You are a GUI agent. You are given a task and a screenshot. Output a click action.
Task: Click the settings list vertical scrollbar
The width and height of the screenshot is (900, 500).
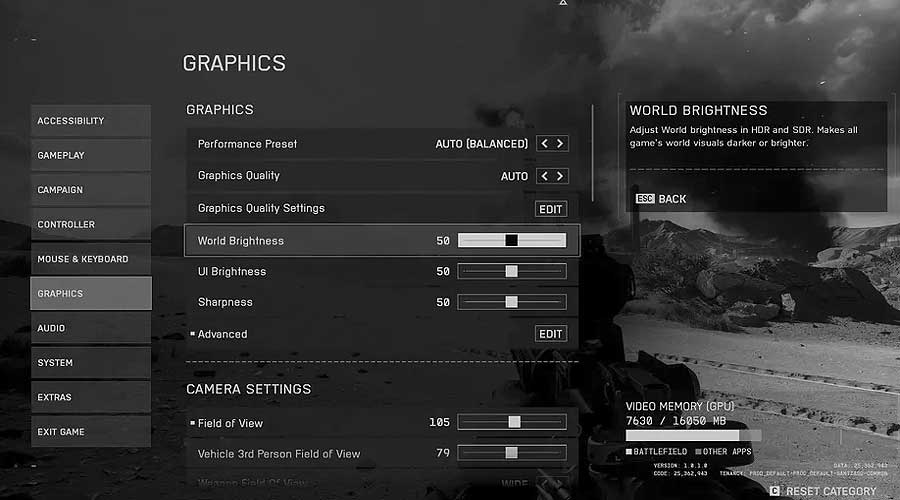[x=593, y=150]
